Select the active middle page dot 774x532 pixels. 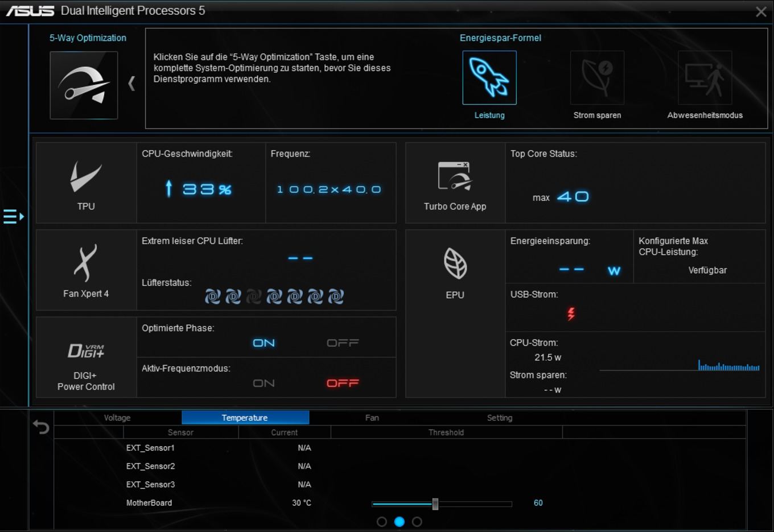point(400,522)
